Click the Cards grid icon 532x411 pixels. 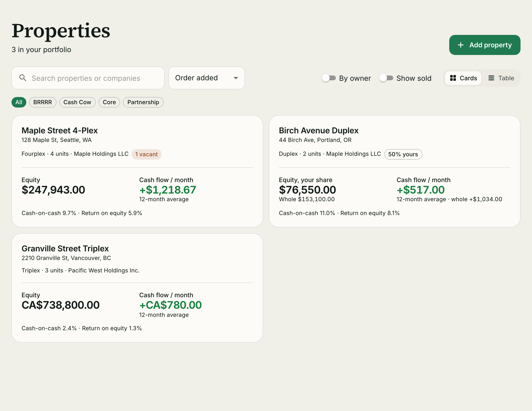[453, 78]
